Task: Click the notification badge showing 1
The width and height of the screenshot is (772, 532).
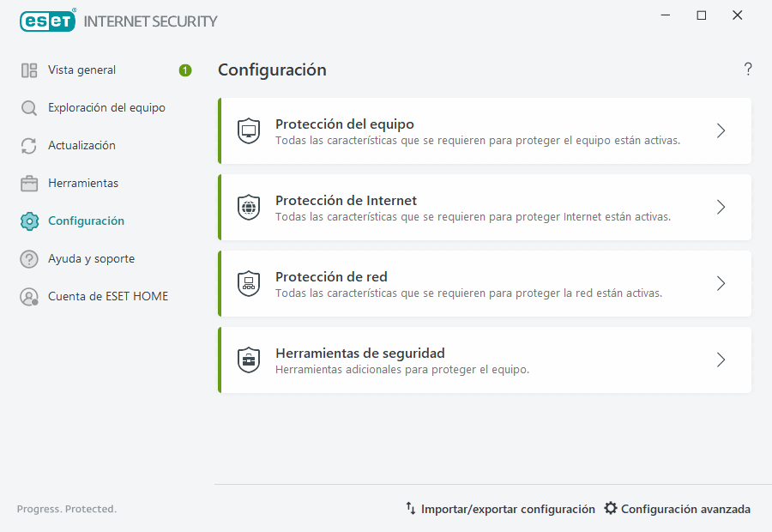Action: (x=185, y=70)
